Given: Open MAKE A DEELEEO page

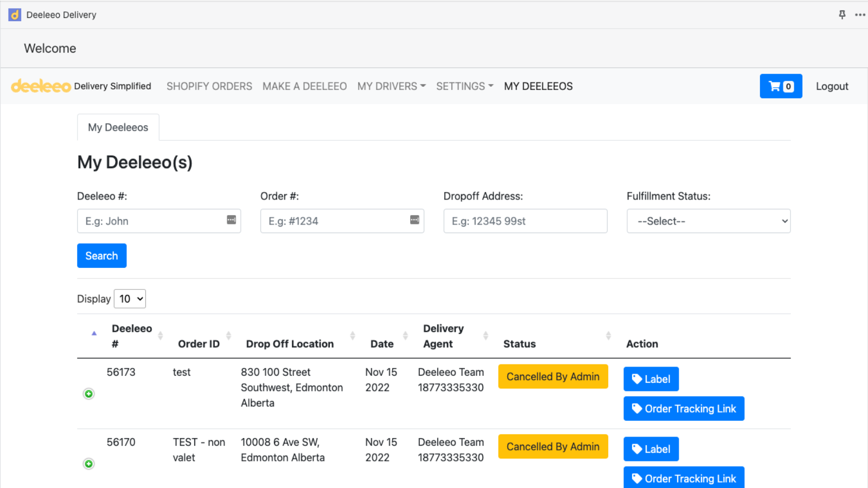Looking at the screenshot, I should tap(305, 86).
